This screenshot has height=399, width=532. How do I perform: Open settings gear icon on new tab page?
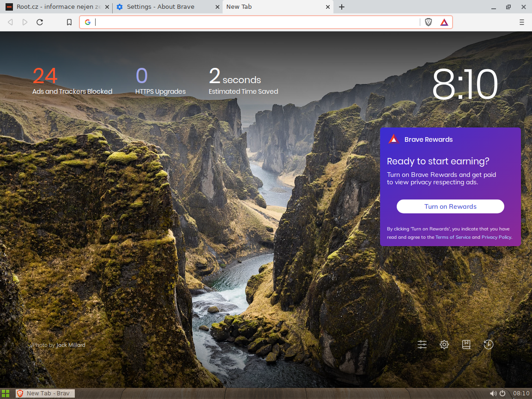444,345
